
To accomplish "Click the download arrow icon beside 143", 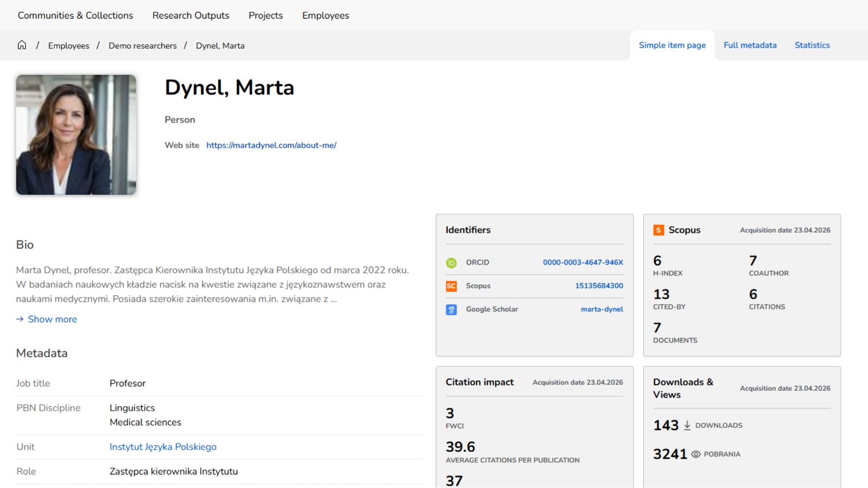I will [687, 426].
